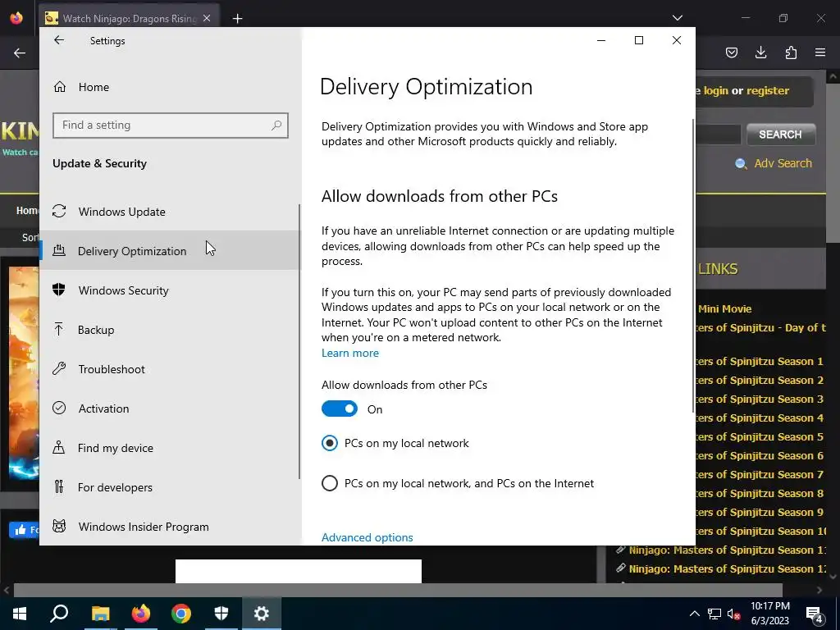Image resolution: width=840 pixels, height=630 pixels.
Task: Open Advanced options link
Action: point(367,537)
